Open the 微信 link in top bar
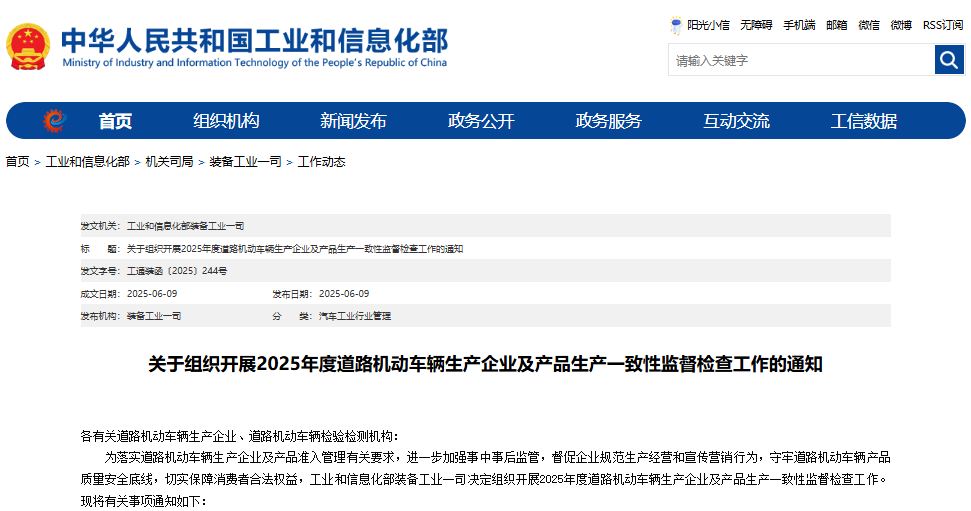The image size is (971, 511). pyautogui.click(x=868, y=25)
